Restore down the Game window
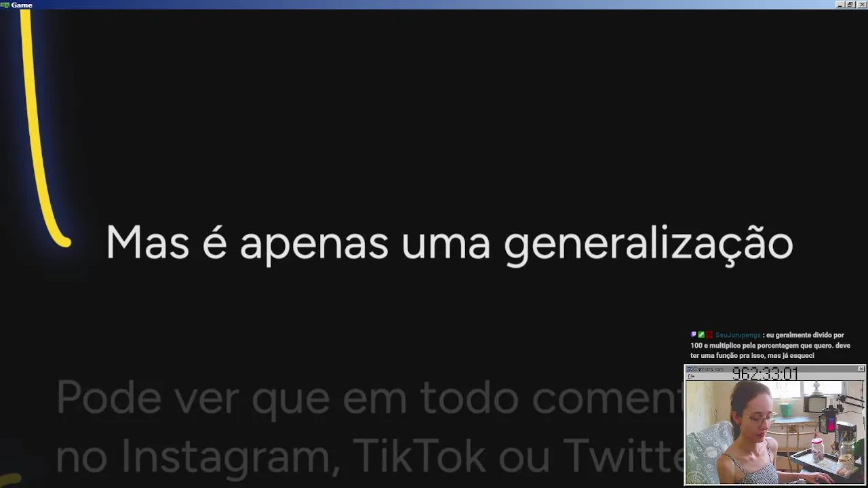This screenshot has width=868, height=488. pos(850,5)
